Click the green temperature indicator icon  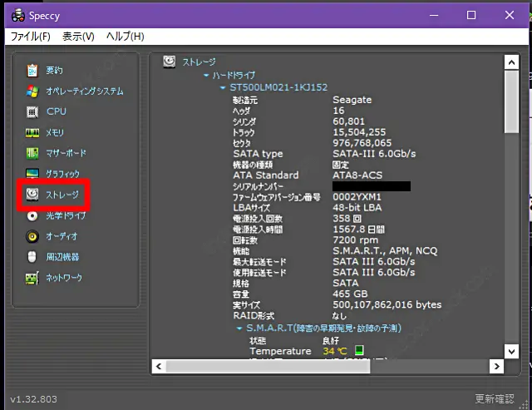[x=359, y=350]
